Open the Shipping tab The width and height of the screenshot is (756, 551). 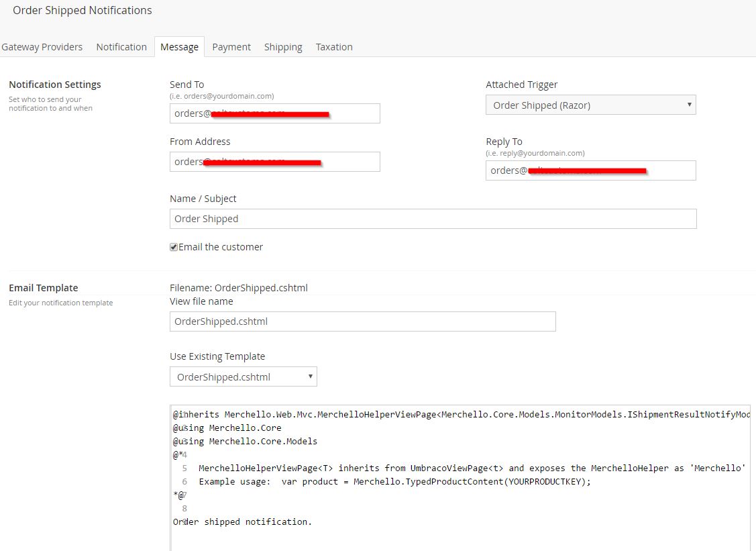(x=283, y=47)
